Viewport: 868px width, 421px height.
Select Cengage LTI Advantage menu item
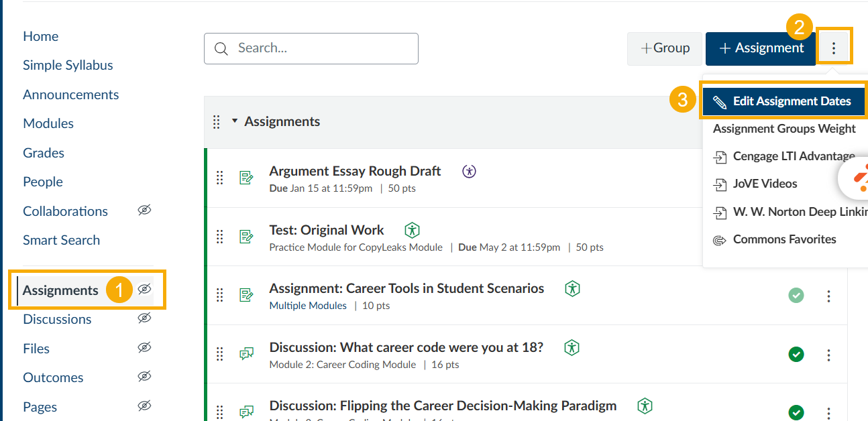click(x=794, y=156)
